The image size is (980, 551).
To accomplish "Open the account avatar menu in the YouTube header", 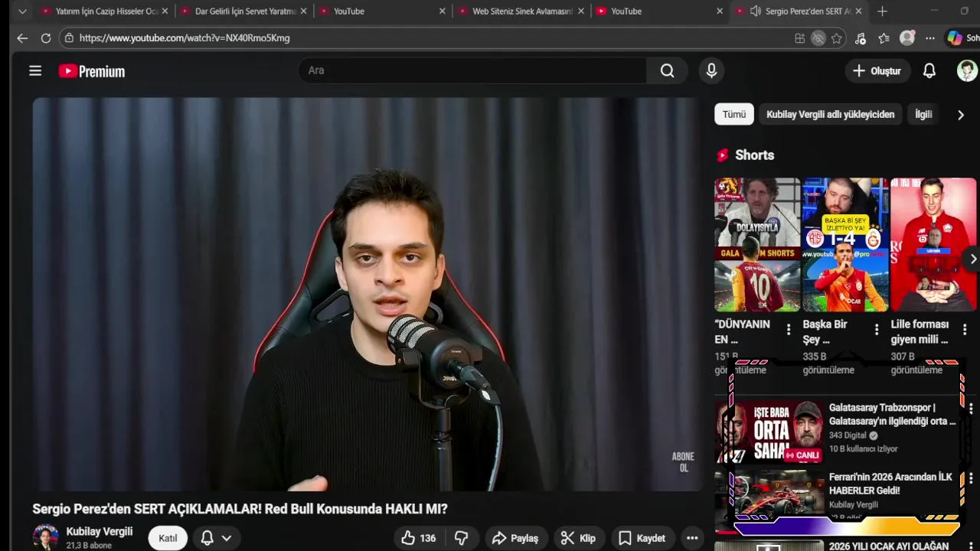I will [x=967, y=70].
